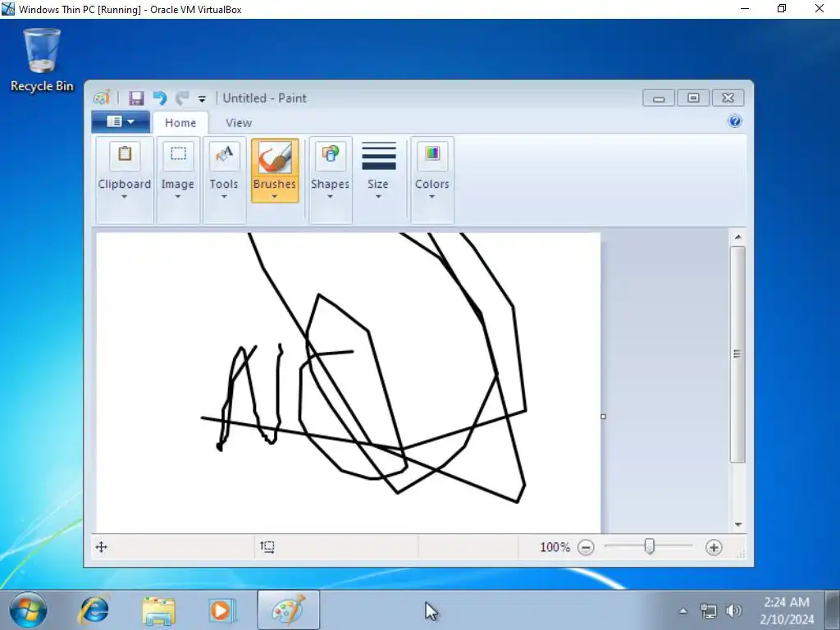Expand the Customize Quick Access Toolbar arrow
This screenshot has height=630, width=840.
pyautogui.click(x=202, y=98)
